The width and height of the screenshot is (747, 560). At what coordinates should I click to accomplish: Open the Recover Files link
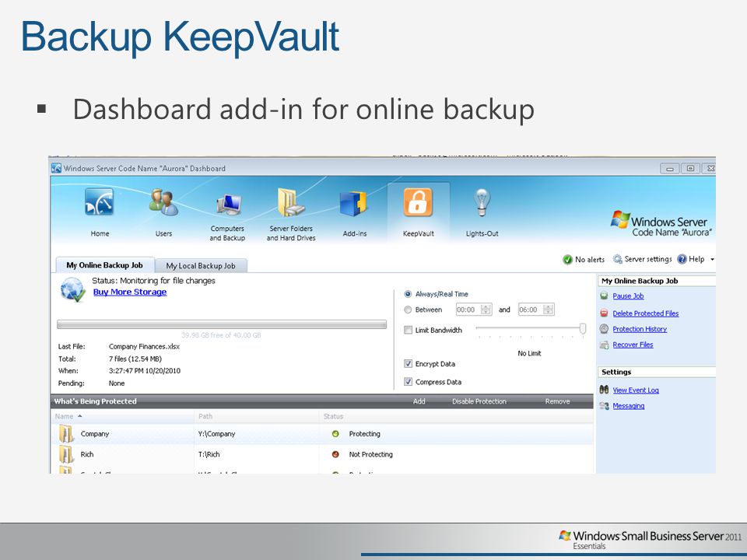coord(633,345)
